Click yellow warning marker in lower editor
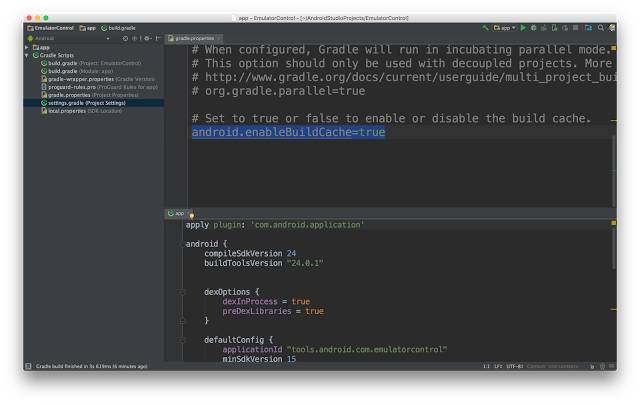This screenshot has width=640, height=404. [x=613, y=223]
